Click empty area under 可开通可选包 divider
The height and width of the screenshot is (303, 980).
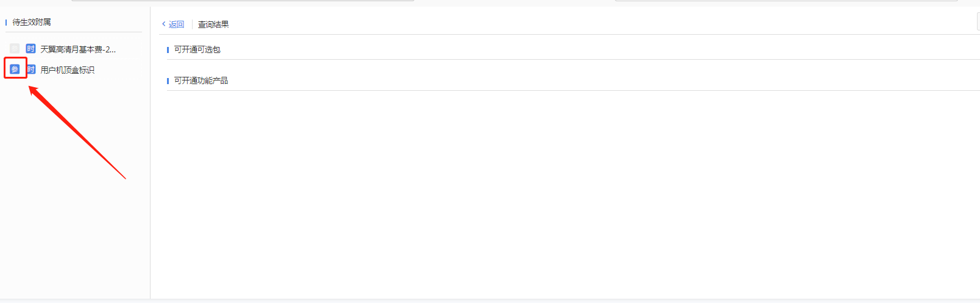[x=573, y=66]
